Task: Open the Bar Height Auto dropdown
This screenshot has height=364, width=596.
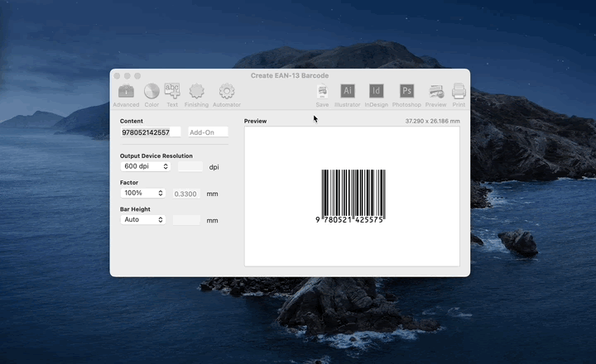Action: 143,219
